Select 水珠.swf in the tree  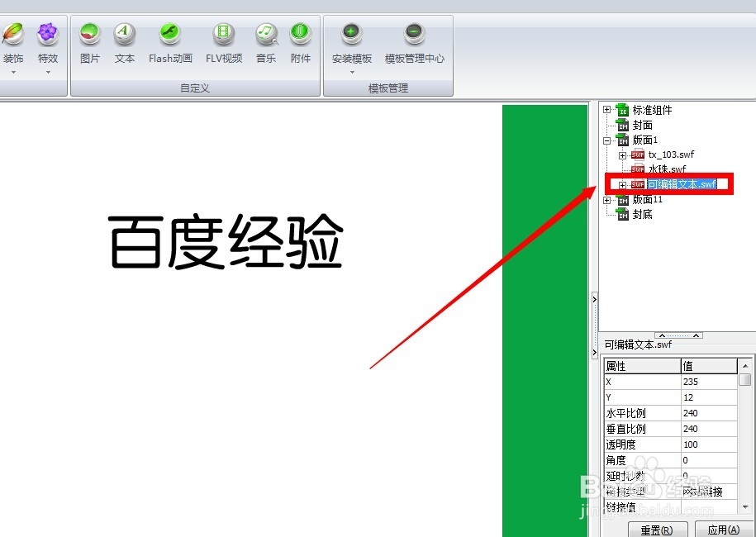[668, 169]
